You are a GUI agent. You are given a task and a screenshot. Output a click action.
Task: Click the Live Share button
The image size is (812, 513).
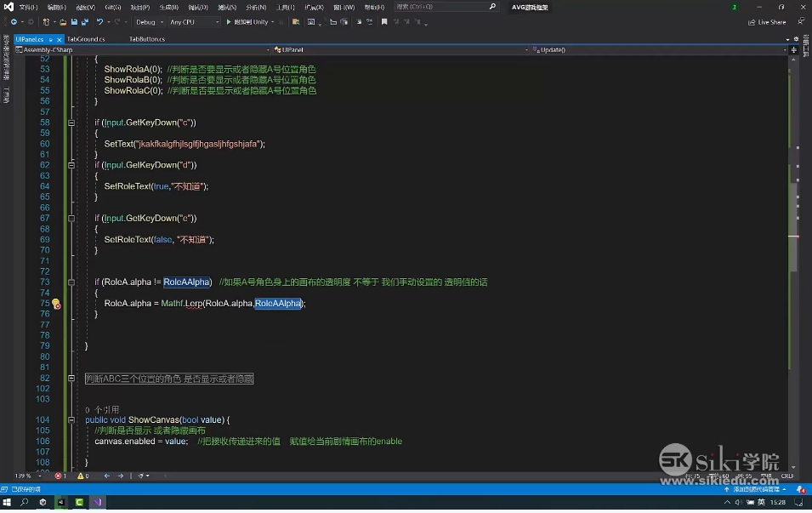coord(767,22)
